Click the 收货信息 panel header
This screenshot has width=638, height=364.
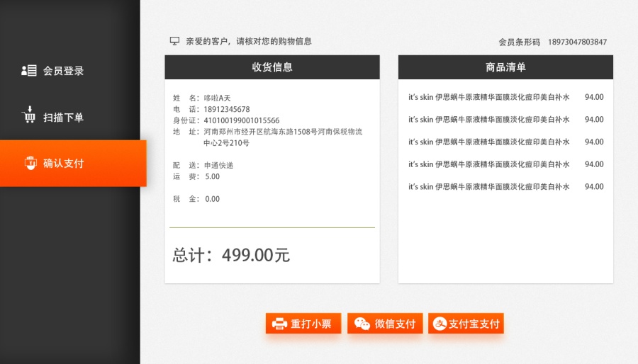coord(272,67)
